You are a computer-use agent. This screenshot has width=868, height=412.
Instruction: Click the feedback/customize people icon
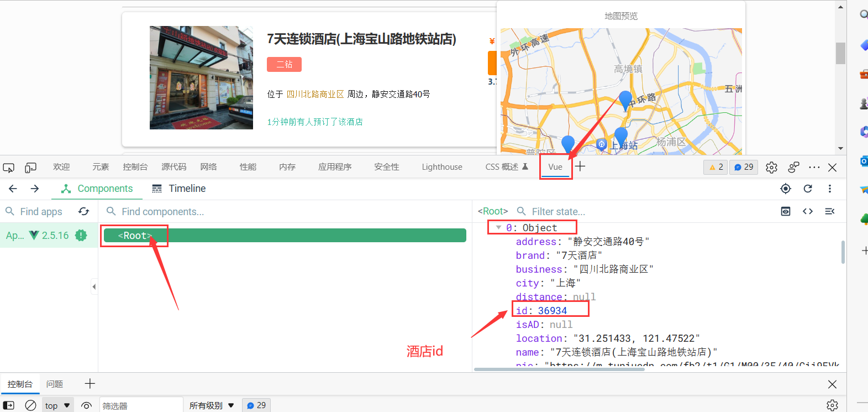point(794,167)
